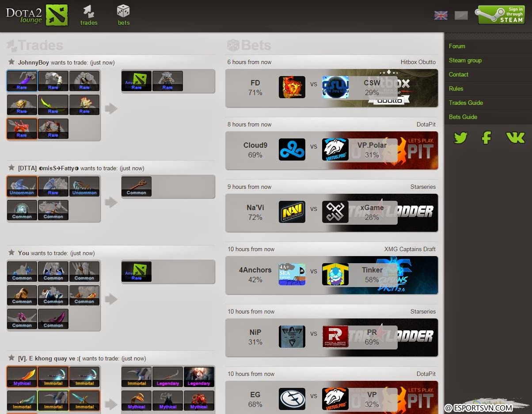Open the '[V]. E khong quay ve :(' profile
532x414 pixels.
(49, 358)
